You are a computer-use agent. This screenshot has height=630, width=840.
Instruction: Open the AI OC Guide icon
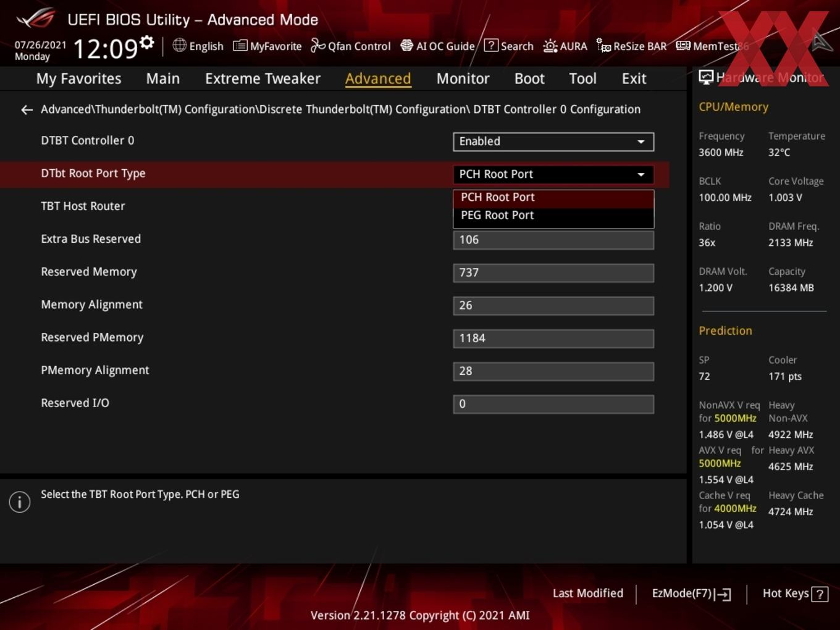pyautogui.click(x=406, y=46)
